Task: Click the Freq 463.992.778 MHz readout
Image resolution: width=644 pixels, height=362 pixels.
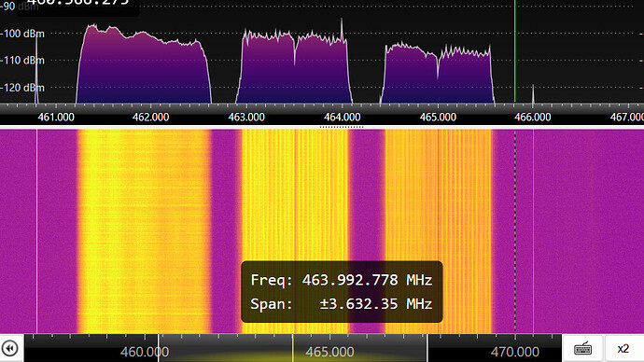Action: 342,280
